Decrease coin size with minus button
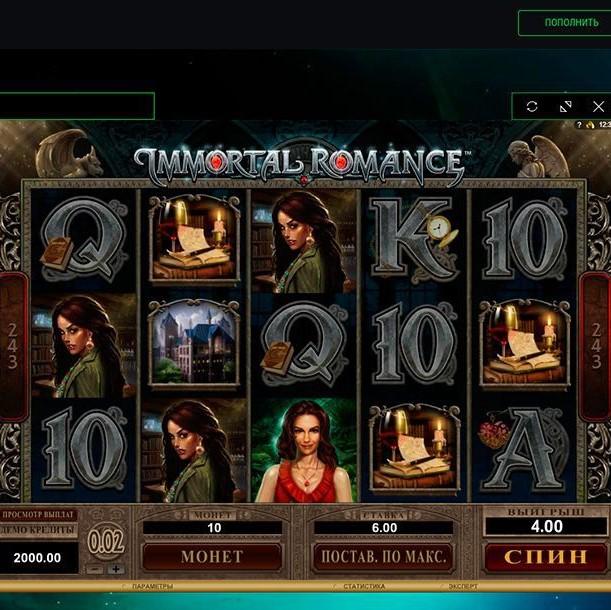Screen dimensions: 611x610 coord(94,569)
